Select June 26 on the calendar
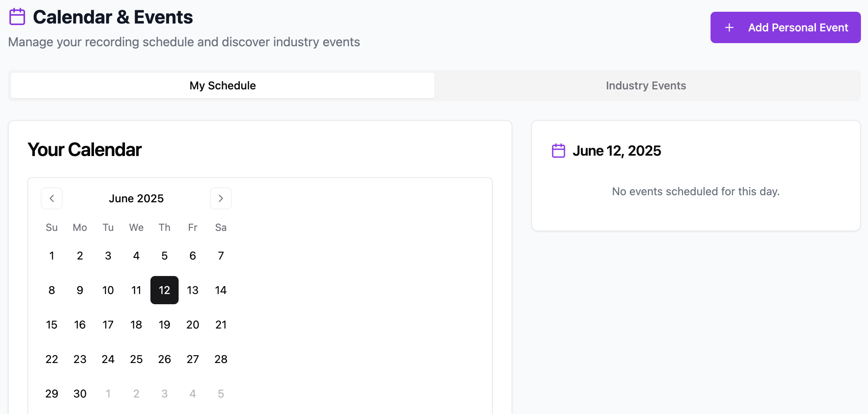Image resolution: width=868 pixels, height=414 pixels. (165, 359)
